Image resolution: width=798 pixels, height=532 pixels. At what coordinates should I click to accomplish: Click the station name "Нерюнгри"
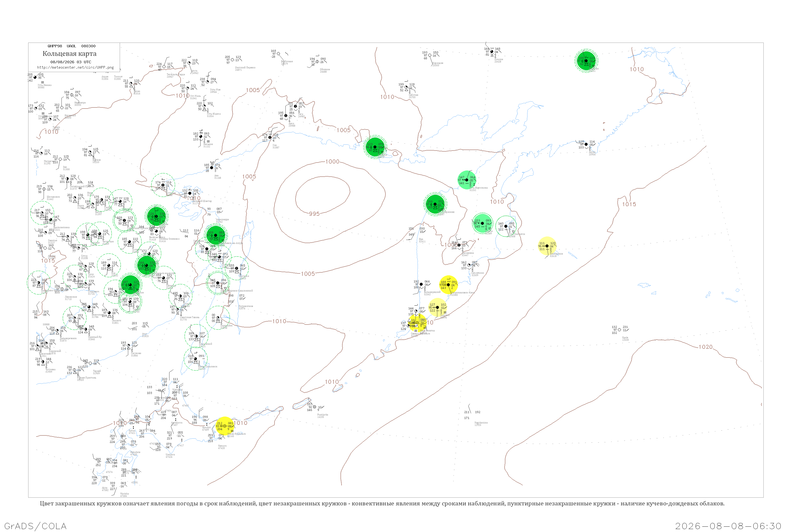[x=80, y=102]
